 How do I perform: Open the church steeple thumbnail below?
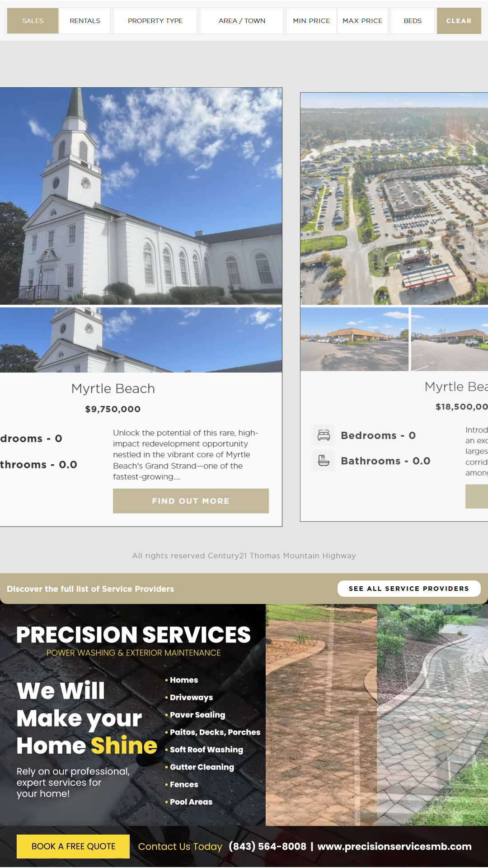[x=141, y=340]
